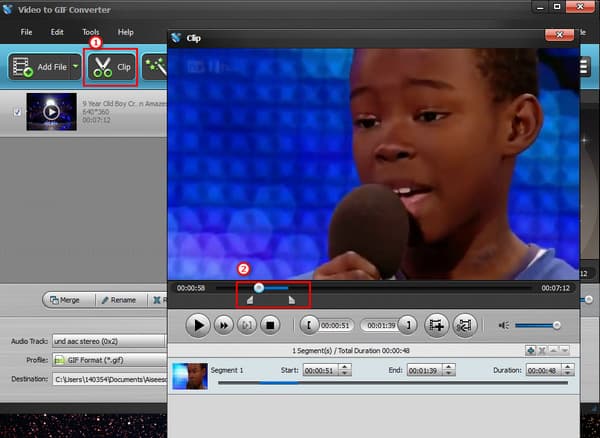
Task: Select the Segment 1 thumbnail
Action: click(190, 376)
